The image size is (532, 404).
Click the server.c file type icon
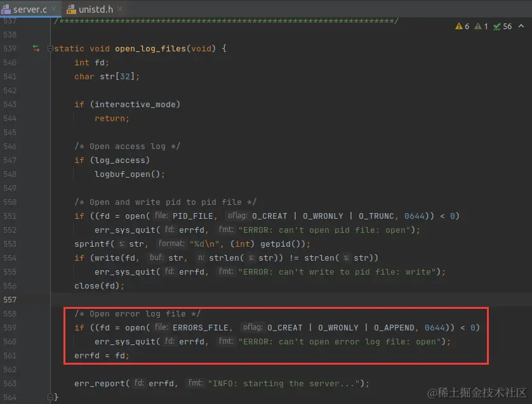click(6, 10)
